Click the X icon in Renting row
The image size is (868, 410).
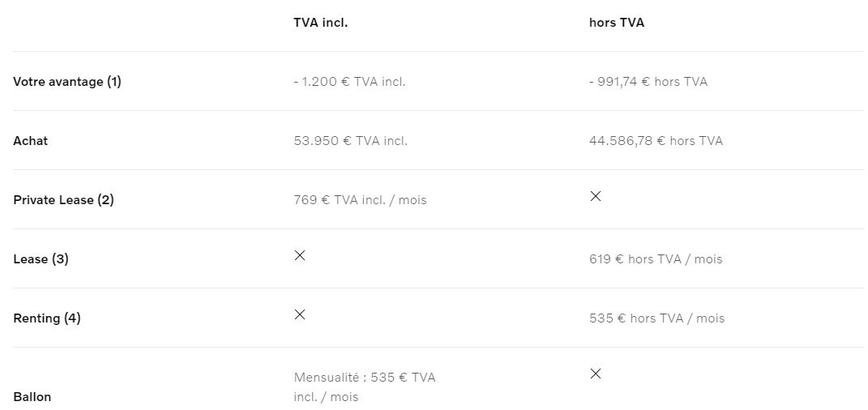pyautogui.click(x=300, y=314)
